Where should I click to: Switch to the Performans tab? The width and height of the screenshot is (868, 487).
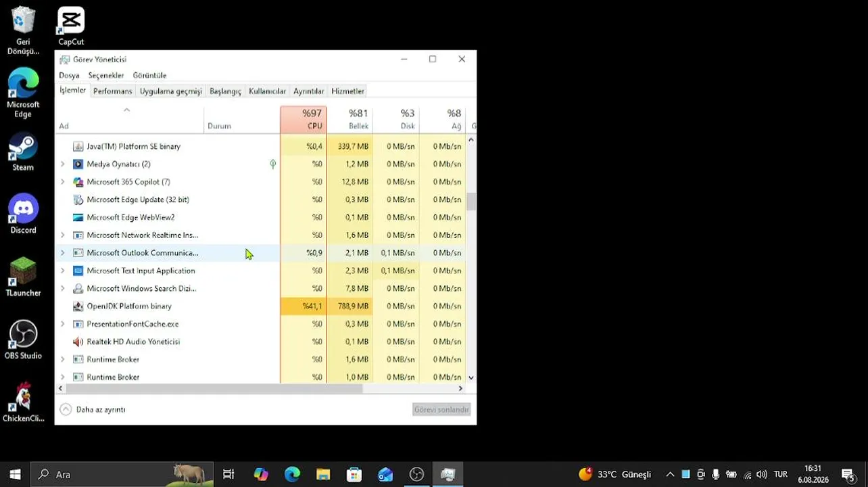(x=113, y=91)
